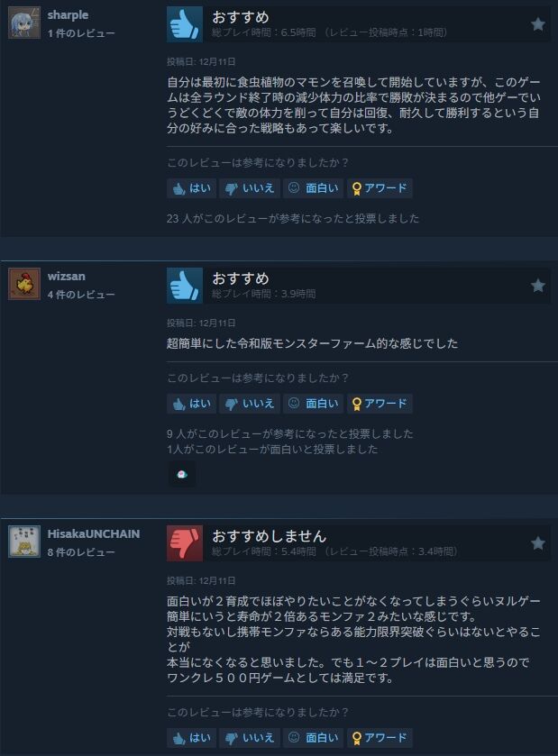Mark wizsan's review as 面白い
This screenshot has width=558, height=756.
(313, 403)
